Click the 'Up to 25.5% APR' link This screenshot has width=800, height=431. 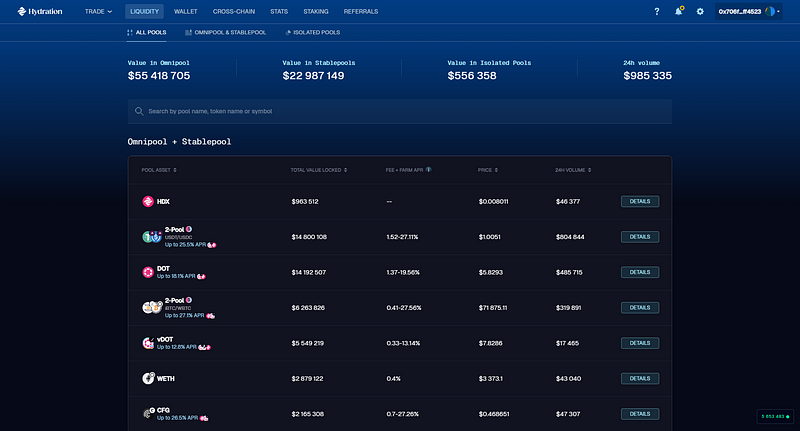pos(185,245)
